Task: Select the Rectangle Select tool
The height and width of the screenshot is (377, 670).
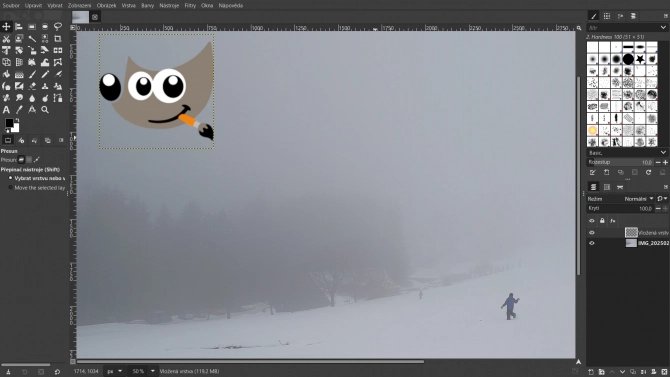Action: coord(32,27)
